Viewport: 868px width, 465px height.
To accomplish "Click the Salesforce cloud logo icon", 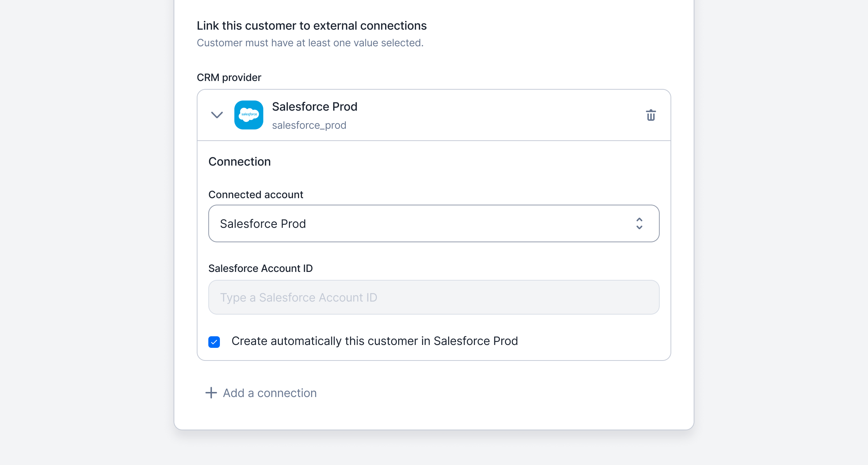I will tap(249, 115).
